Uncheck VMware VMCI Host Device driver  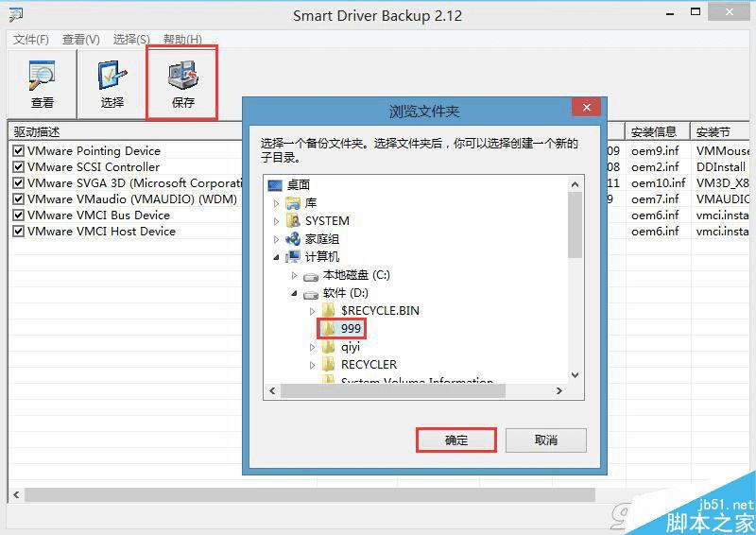(x=18, y=232)
